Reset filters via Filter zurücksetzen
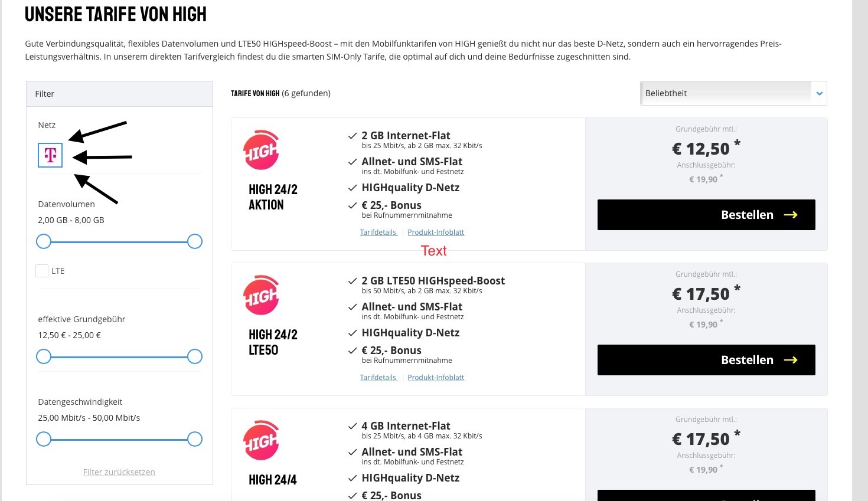The width and height of the screenshot is (868, 501). [x=119, y=472]
